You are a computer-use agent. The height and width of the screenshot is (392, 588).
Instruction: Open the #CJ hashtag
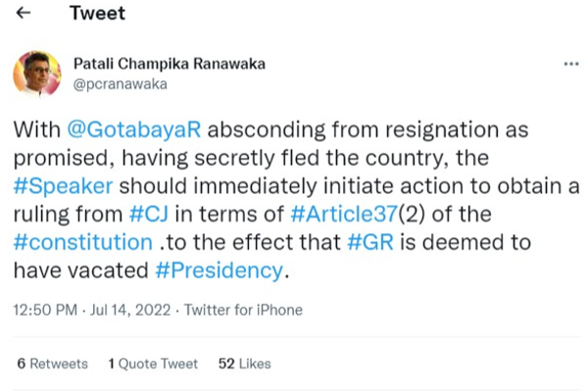click(x=149, y=214)
